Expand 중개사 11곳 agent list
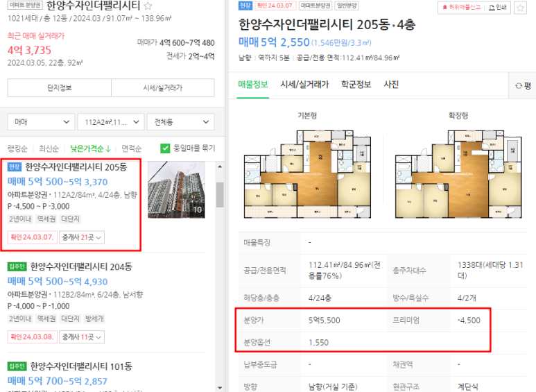Viewport: 536px width, 392px height. [x=82, y=337]
